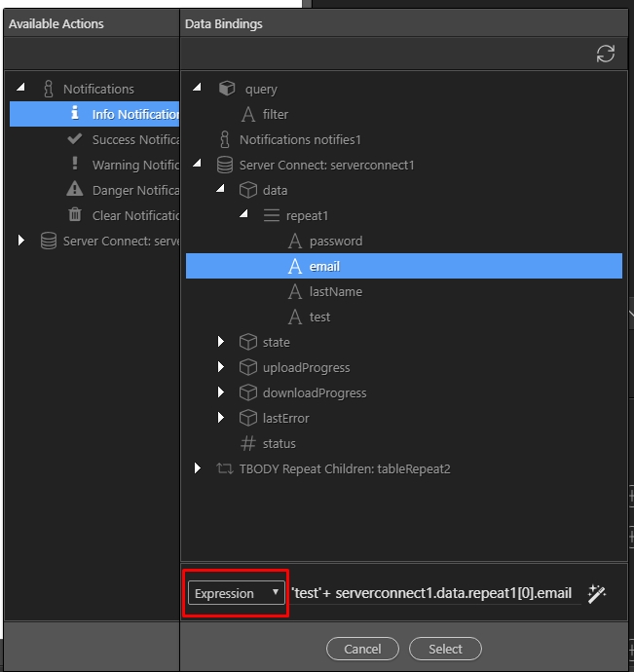Collapse the repeat1 tree node
Viewport: 634px width, 672px height.
coord(243,213)
